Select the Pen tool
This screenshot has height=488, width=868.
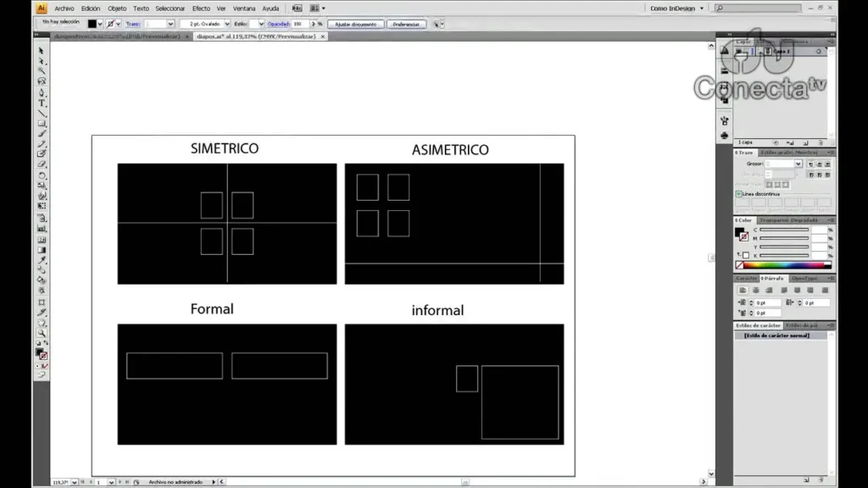[x=42, y=92]
